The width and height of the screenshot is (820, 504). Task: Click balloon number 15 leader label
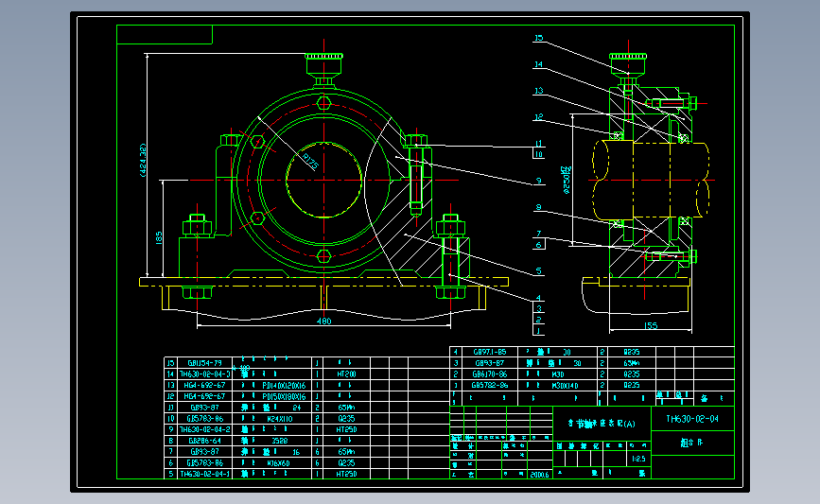pos(539,38)
